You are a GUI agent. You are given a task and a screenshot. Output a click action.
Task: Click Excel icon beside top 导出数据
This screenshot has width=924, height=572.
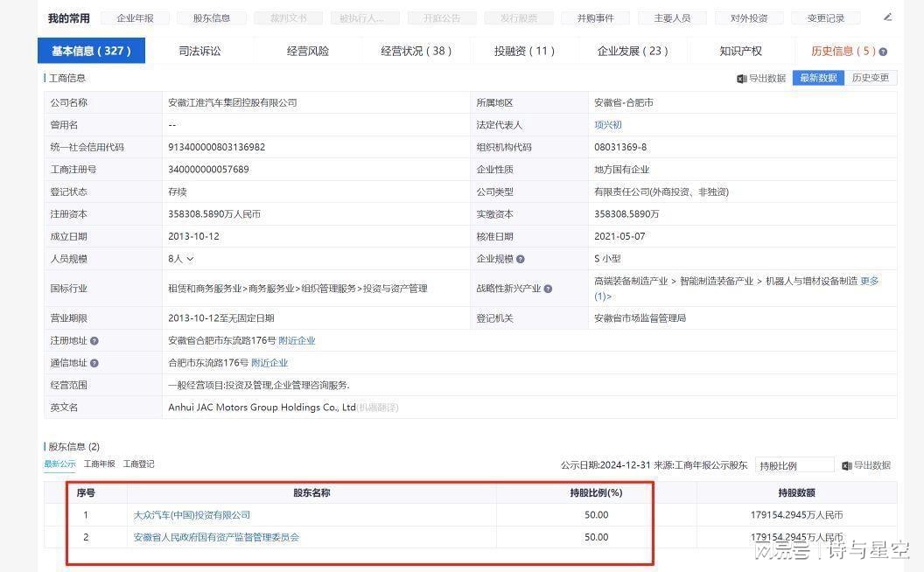coord(742,79)
